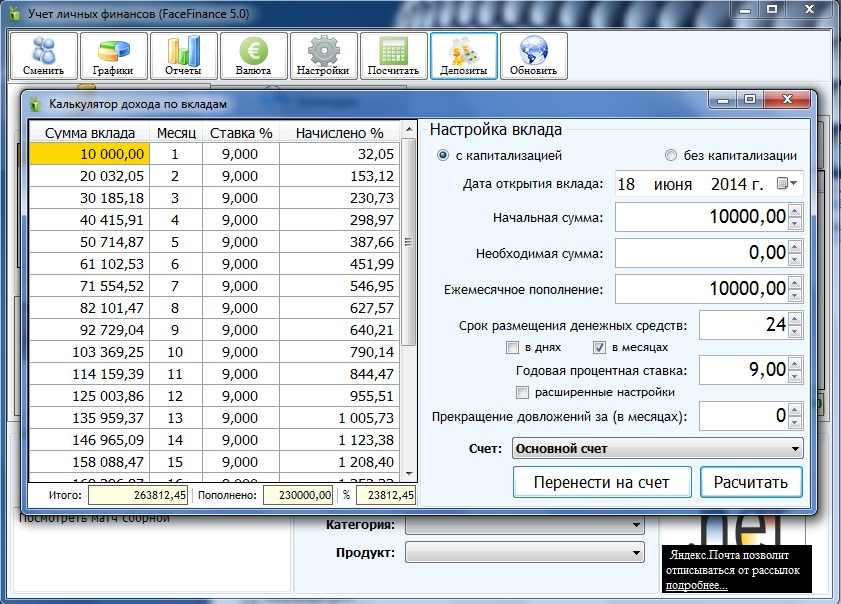This screenshot has width=841, height=604.
Task: Click the Расчитать button
Action: click(751, 482)
